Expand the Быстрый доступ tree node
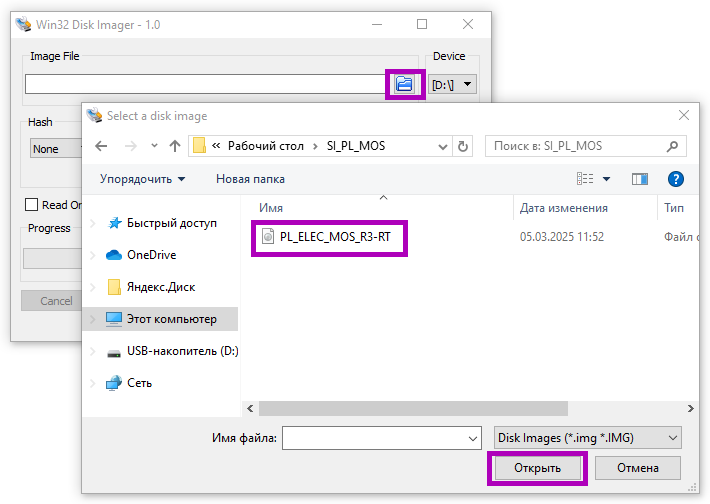 [93, 223]
